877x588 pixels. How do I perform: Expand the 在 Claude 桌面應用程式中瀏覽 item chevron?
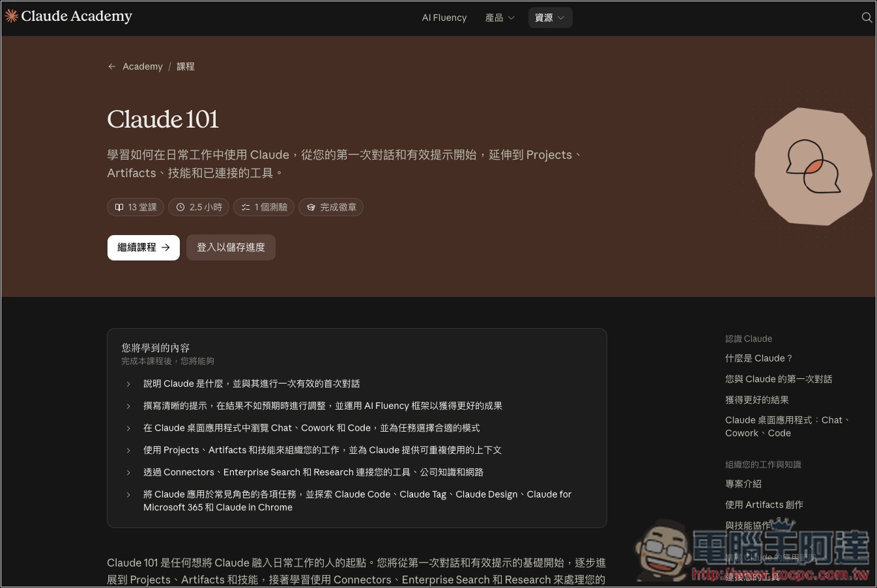click(128, 428)
